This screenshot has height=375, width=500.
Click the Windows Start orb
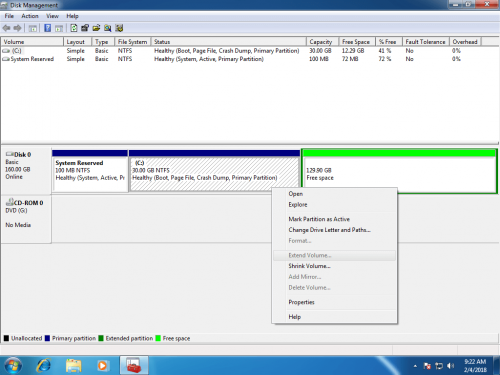[x=13, y=365]
